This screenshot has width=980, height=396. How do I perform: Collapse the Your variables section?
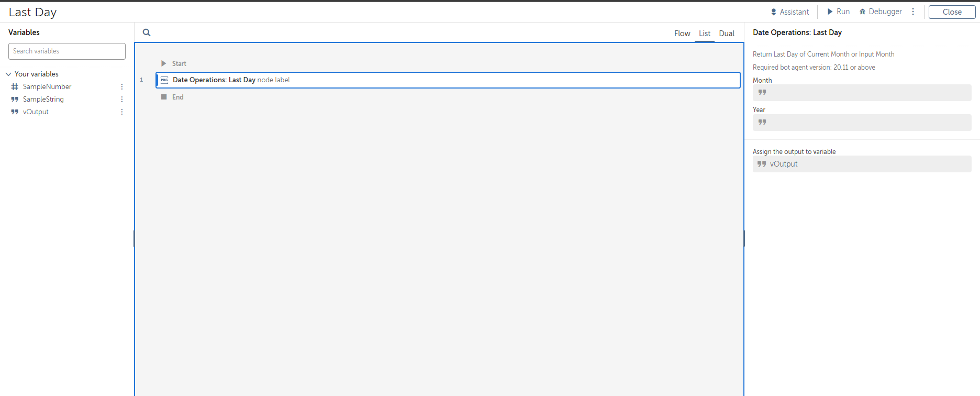[x=8, y=74]
